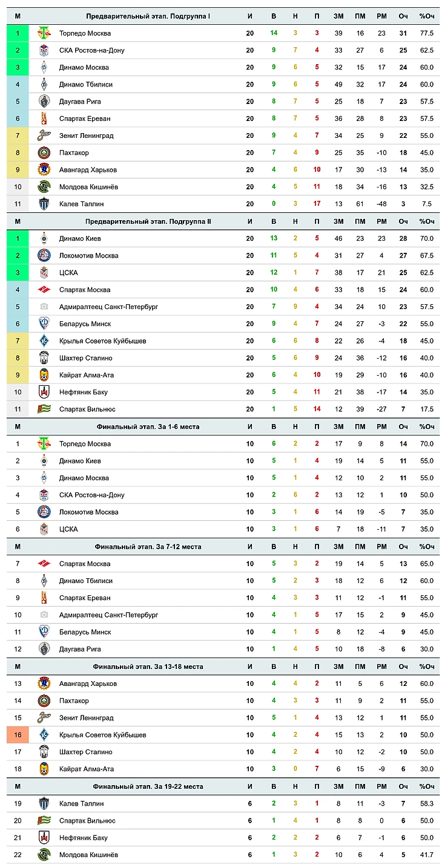Click Торпедо Москва logo in Подгруппа I
Viewport: 442px width, 868px height.
[44, 33]
